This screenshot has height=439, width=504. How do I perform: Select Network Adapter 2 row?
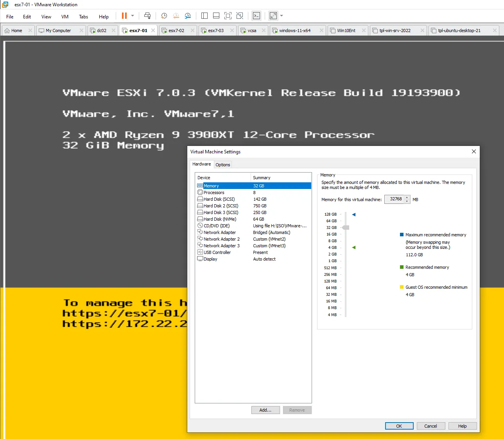coord(253,239)
